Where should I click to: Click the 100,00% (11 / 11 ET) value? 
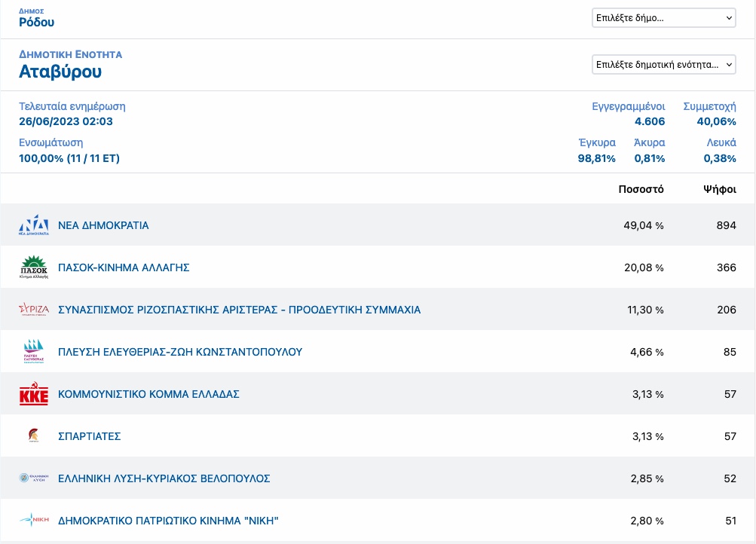coord(69,158)
